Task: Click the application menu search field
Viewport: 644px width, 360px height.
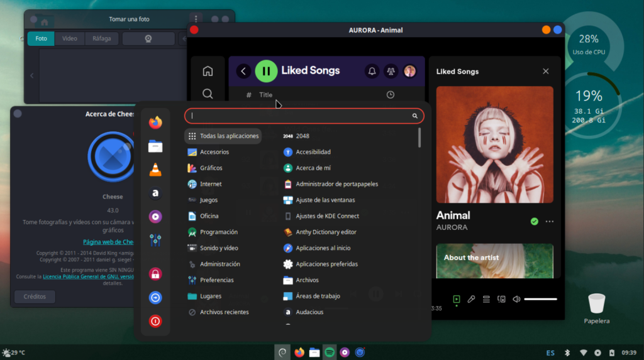Action: pos(301,116)
